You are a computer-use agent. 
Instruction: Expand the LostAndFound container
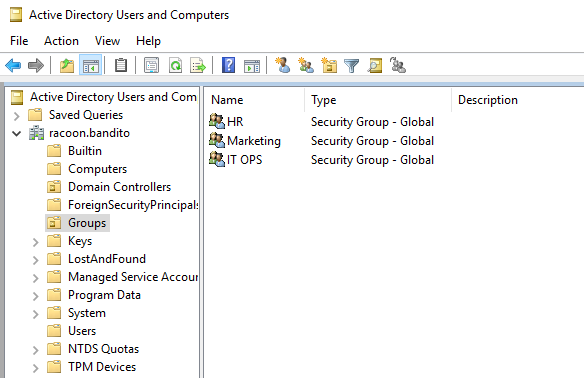click(35, 260)
